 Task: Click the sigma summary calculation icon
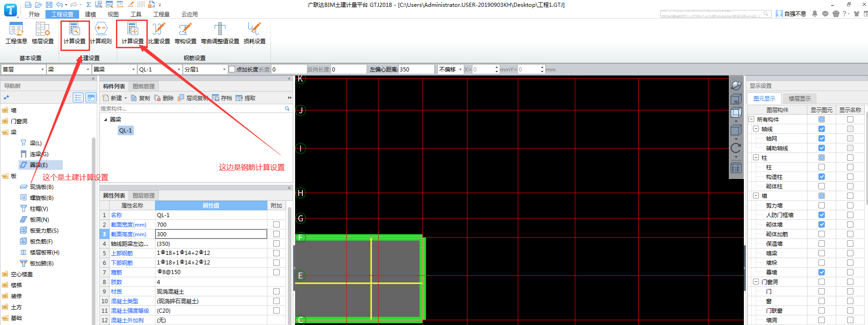click(89, 5)
